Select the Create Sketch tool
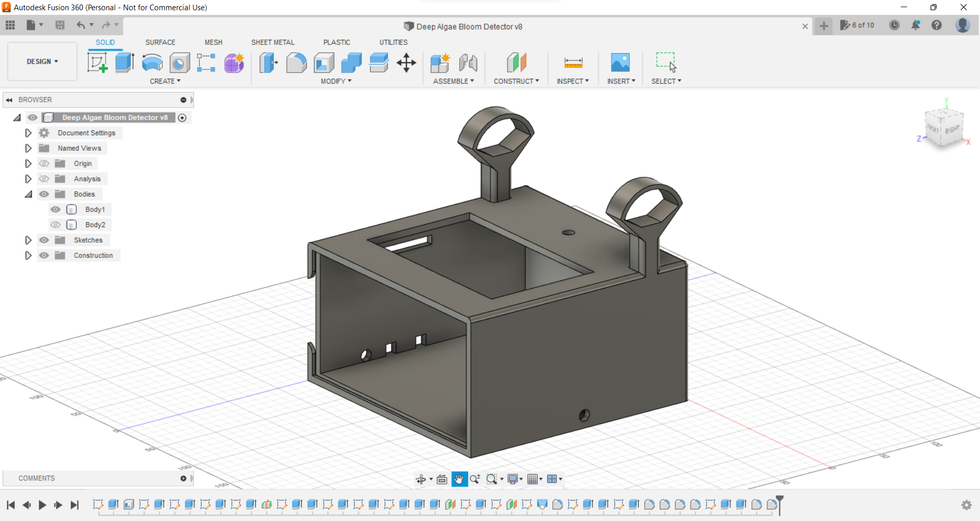980x521 pixels. point(97,63)
